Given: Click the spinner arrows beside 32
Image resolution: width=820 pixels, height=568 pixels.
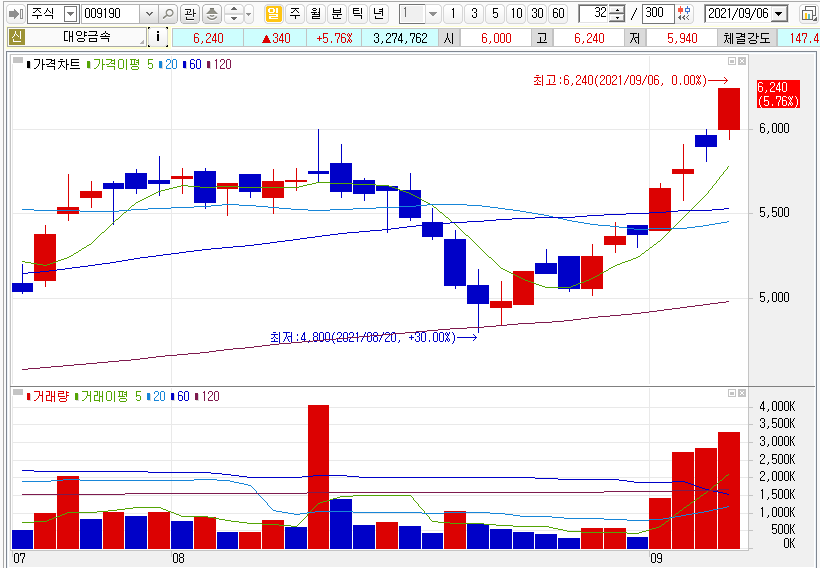Looking at the screenshot, I should (x=618, y=14).
